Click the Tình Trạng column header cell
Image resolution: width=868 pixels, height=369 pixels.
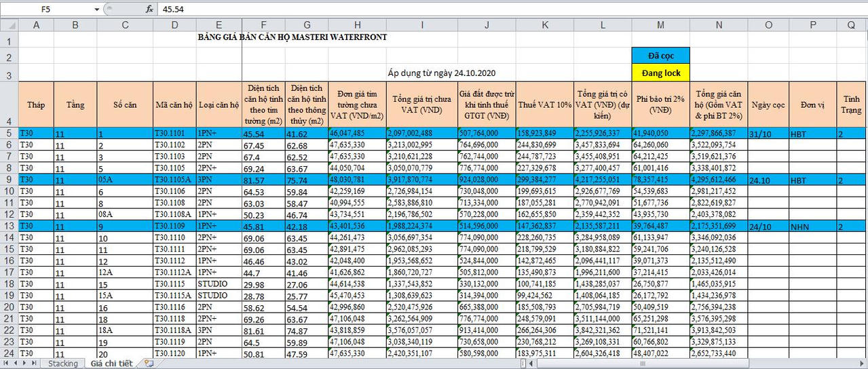(851, 105)
